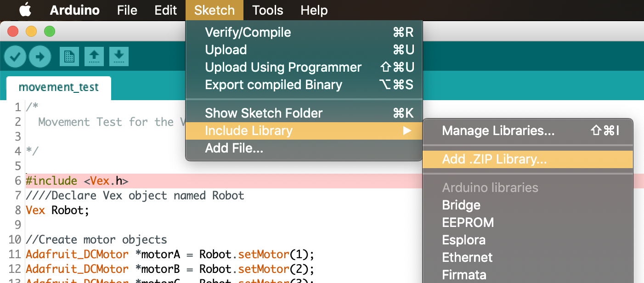Click the 'Vex Robot;' code line
The image size is (644, 283).
click(57, 210)
